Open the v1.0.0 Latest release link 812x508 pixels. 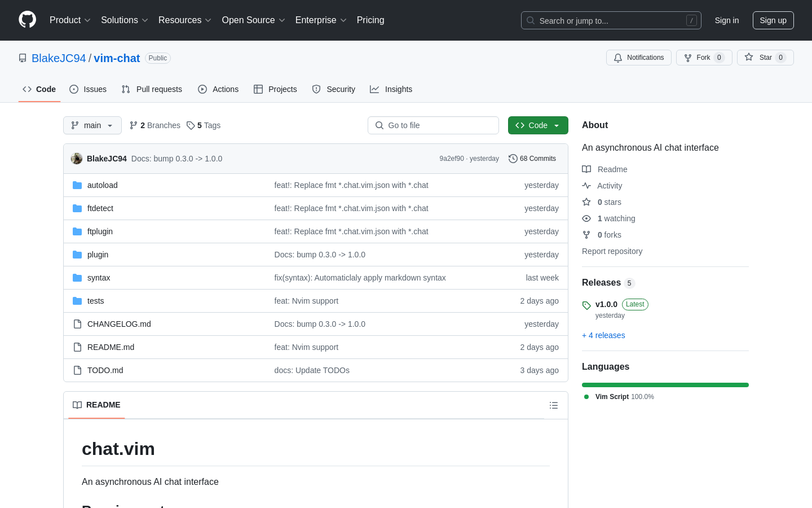point(621,304)
